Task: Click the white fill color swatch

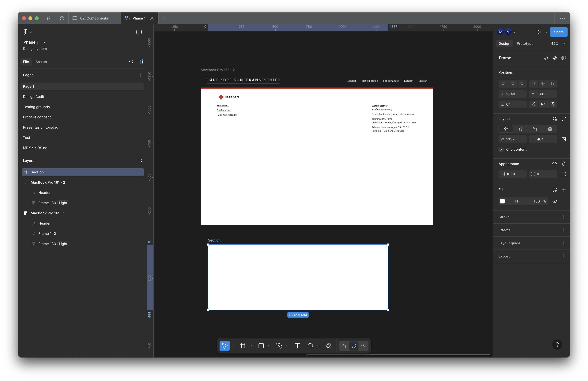Action: [x=502, y=201]
